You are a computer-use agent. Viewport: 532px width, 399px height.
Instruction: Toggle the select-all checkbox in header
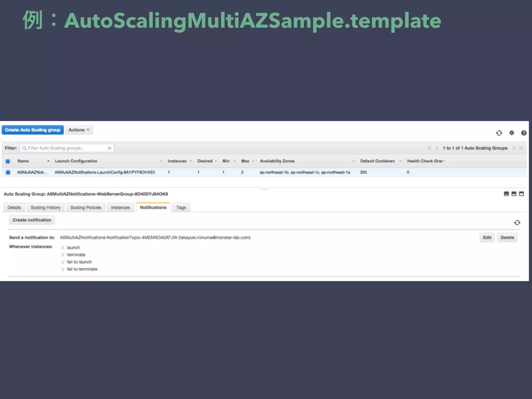coord(8,161)
